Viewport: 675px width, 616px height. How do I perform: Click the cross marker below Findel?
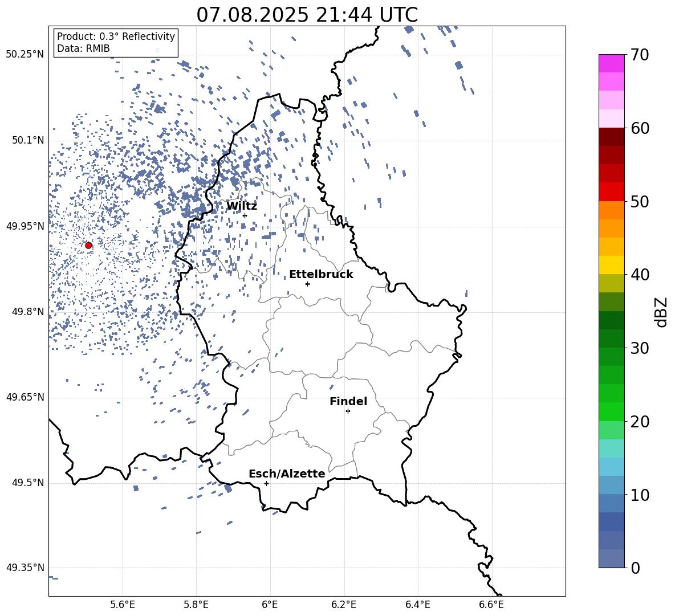pyautogui.click(x=348, y=411)
